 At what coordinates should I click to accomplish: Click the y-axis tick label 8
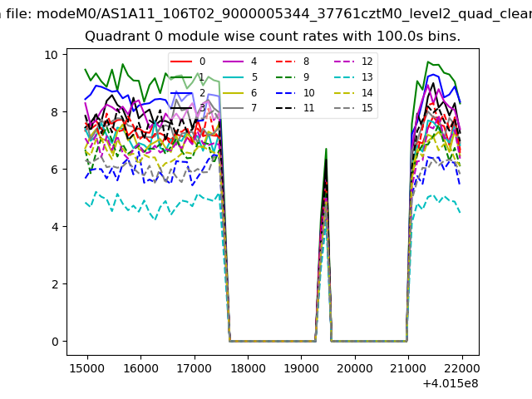click(x=55, y=112)
